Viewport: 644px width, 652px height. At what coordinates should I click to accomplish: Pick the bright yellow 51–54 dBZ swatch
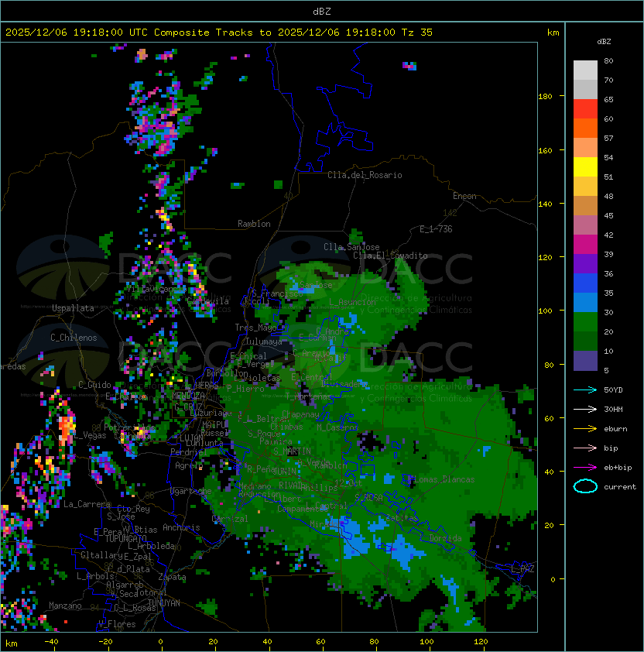(585, 166)
